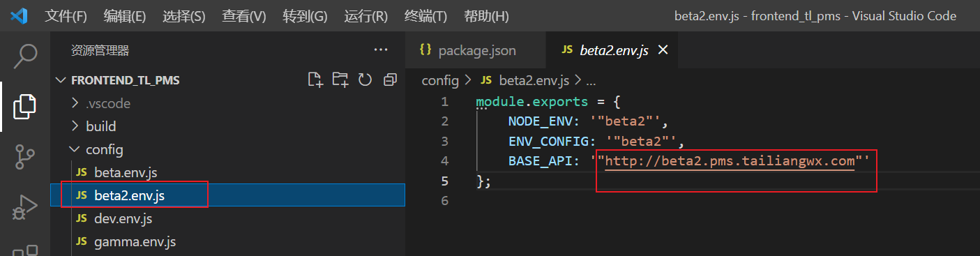Open the 转到(G) menu
Viewport: 980px width, 256px height.
[x=305, y=16]
